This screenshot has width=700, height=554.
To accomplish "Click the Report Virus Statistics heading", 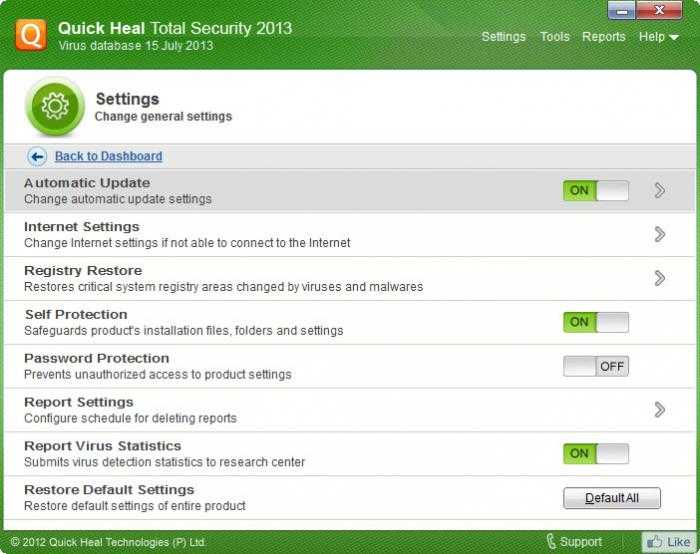I will (x=103, y=446).
